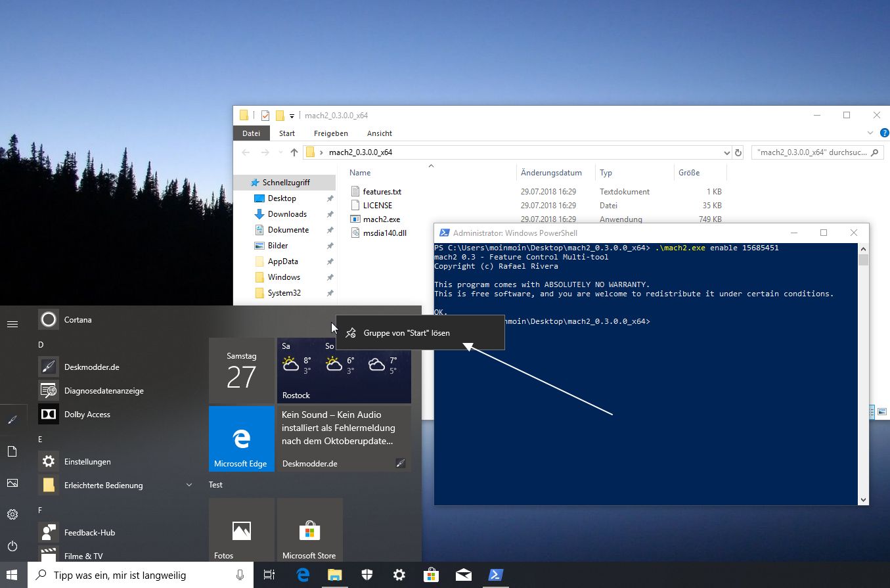Select the features.txt file
Screen dimensions: 890x588
pos(382,192)
